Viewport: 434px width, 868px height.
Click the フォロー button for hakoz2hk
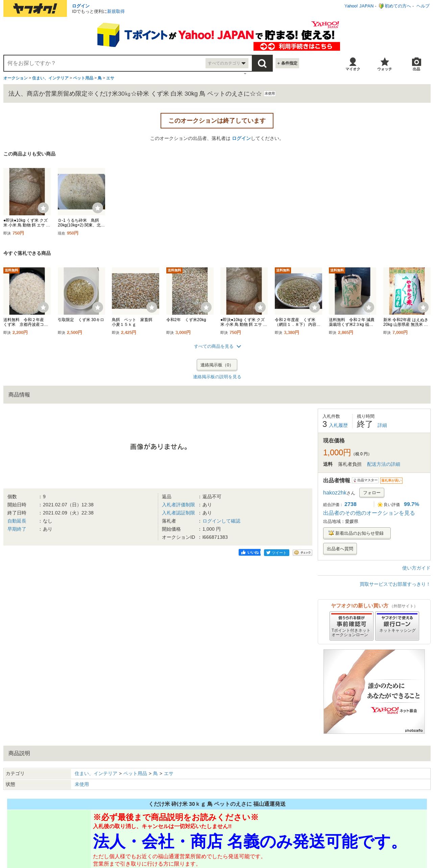371,492
